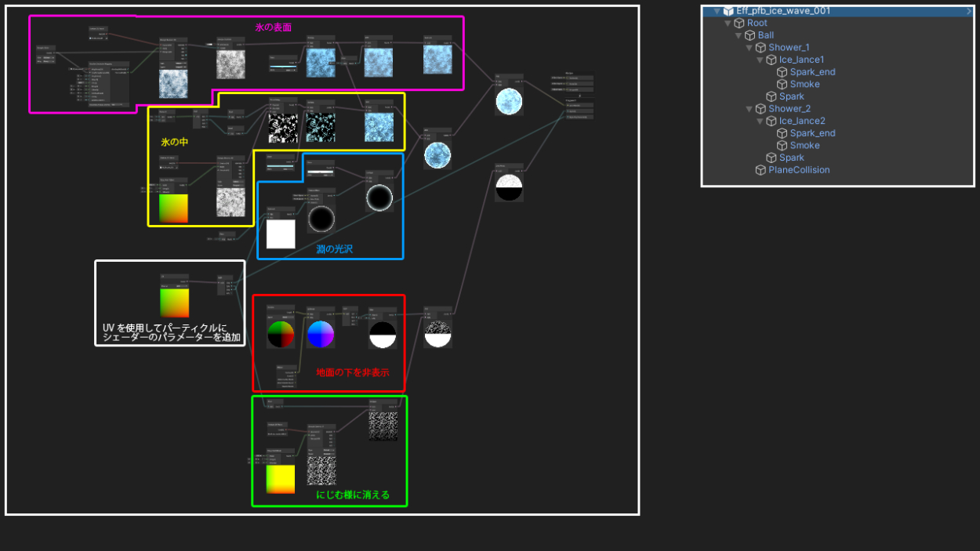Click the Shower_1 GameObject cube icon
The height and width of the screenshot is (551, 980).
(760, 48)
